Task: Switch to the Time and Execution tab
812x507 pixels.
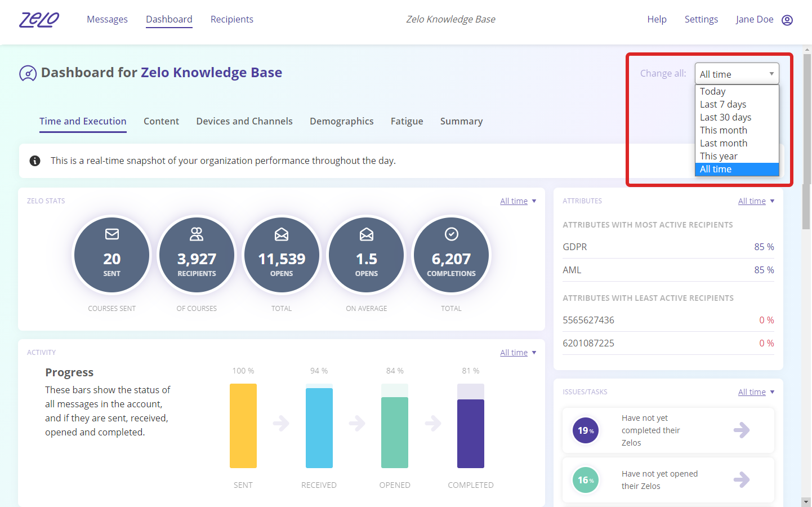Action: [83, 122]
